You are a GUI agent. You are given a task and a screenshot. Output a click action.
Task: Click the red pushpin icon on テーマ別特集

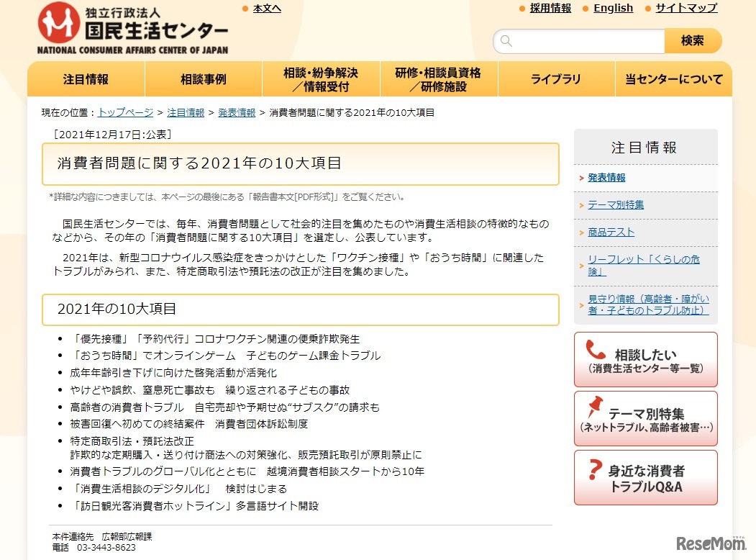595,407
